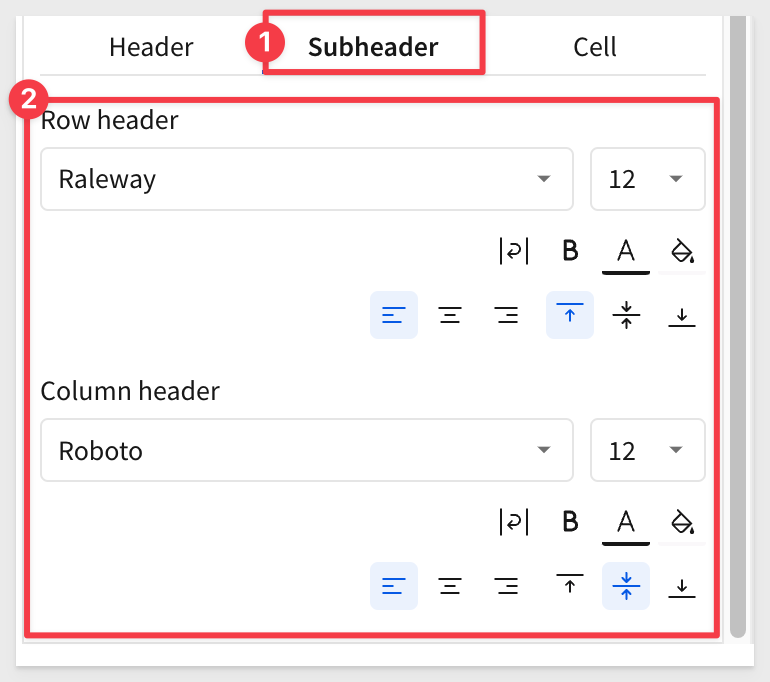Toggle wrap text for Column header

click(x=514, y=521)
